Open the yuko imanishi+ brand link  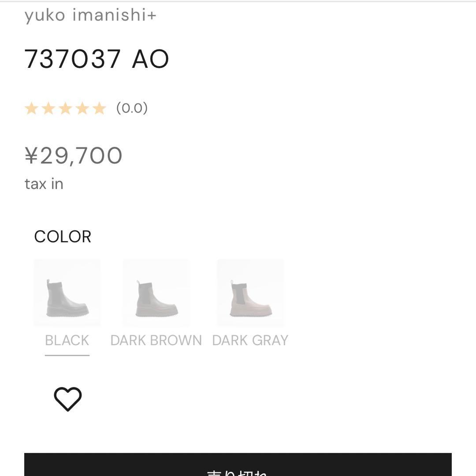pyautogui.click(x=90, y=15)
